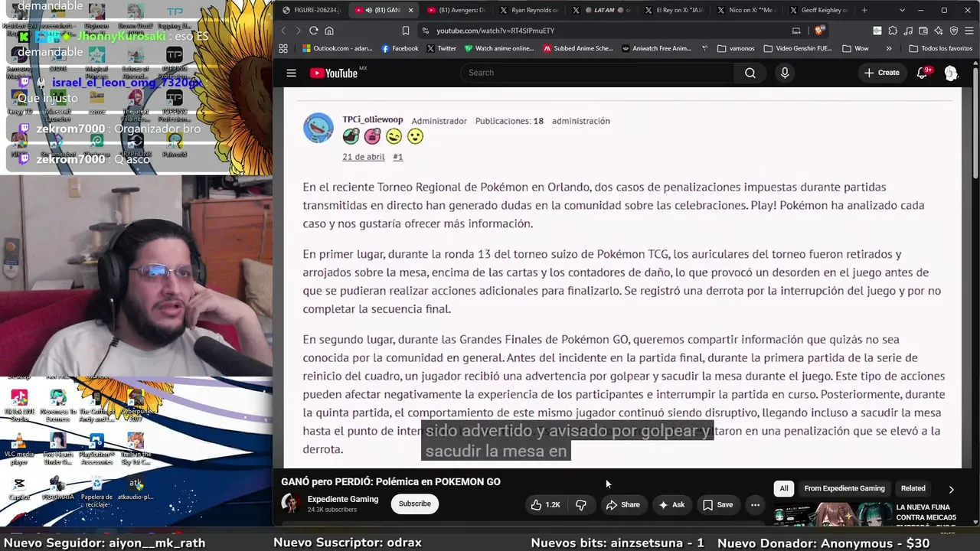Subscribe to Expediente Gaming

(414, 504)
